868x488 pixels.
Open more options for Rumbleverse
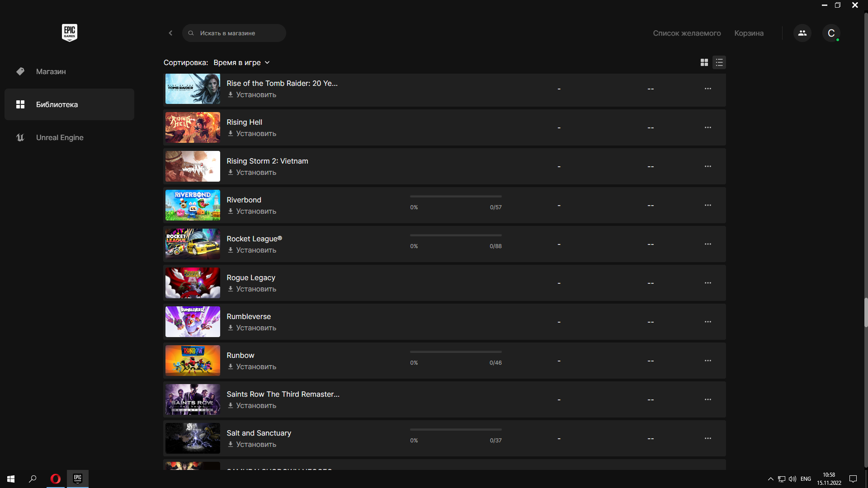click(708, 322)
